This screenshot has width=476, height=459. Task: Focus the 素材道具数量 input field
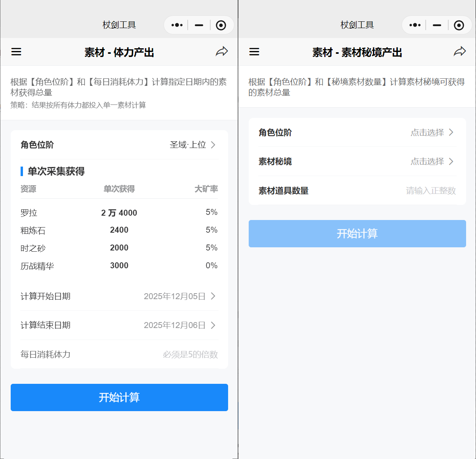tap(430, 191)
